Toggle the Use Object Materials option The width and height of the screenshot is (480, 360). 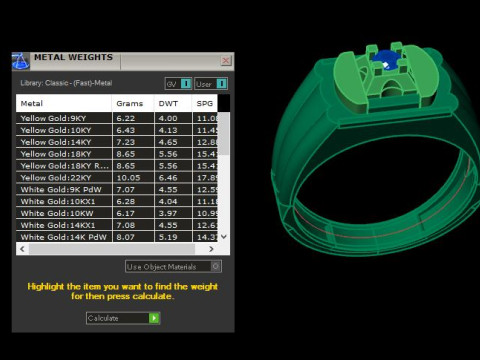point(173,267)
